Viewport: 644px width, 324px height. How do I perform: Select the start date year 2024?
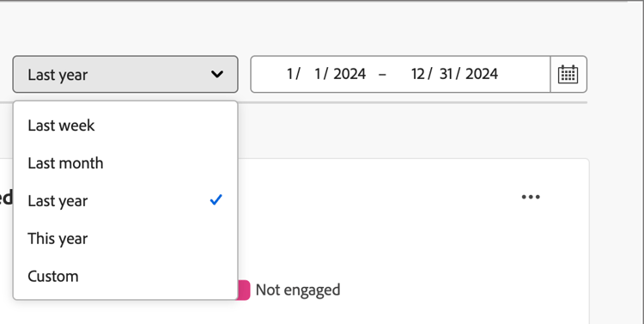pyautogui.click(x=349, y=74)
